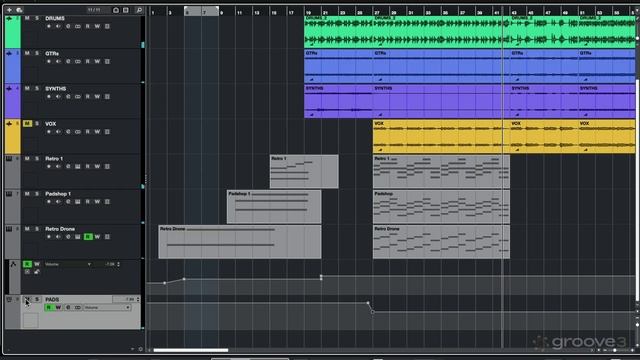The width and height of the screenshot is (640, 360).
Task: Enable monitor speaker on GTRs track
Action: [x=58, y=62]
